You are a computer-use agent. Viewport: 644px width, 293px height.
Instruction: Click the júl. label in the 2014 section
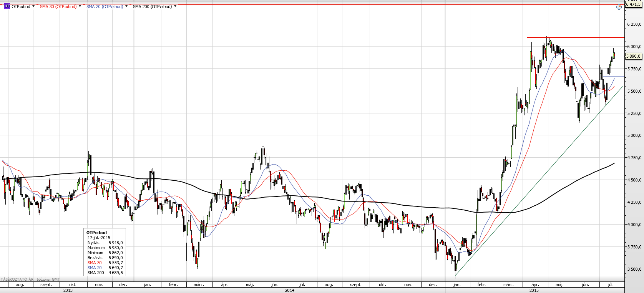302,285
